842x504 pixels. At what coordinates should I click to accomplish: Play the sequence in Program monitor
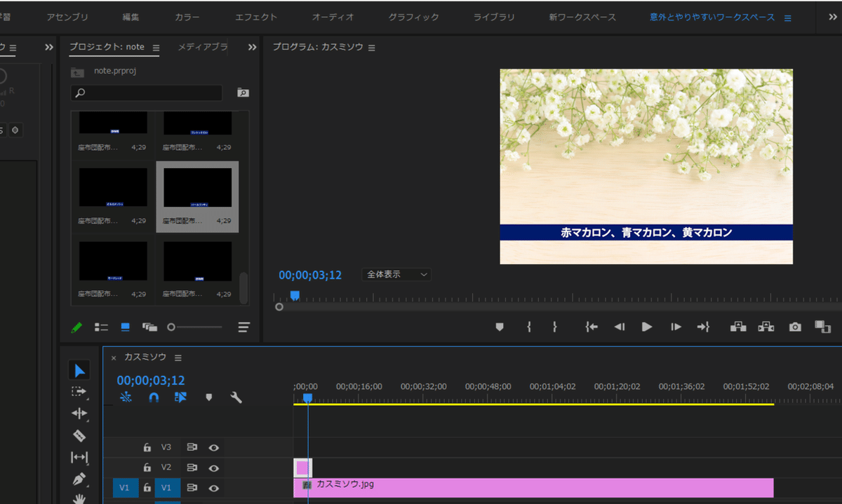click(647, 327)
